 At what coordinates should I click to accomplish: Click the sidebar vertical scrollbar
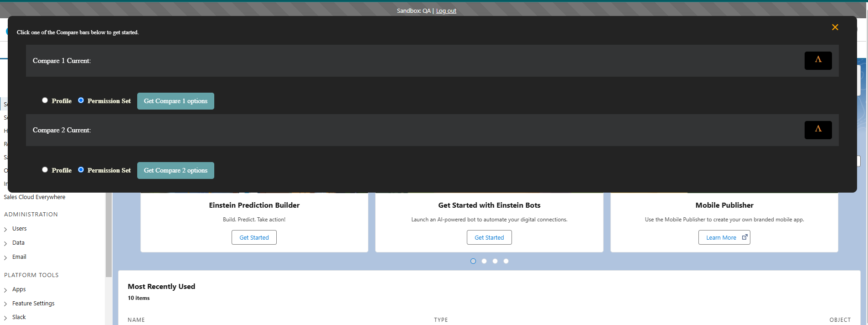click(108, 235)
